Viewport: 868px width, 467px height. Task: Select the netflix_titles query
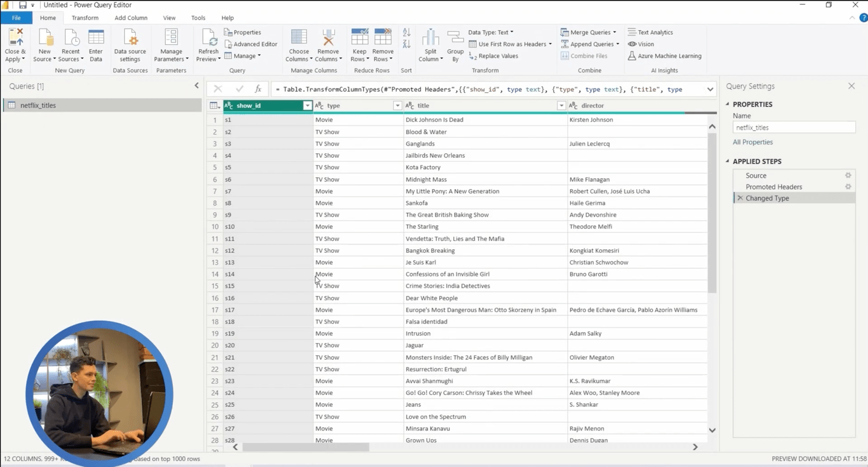[102, 105]
